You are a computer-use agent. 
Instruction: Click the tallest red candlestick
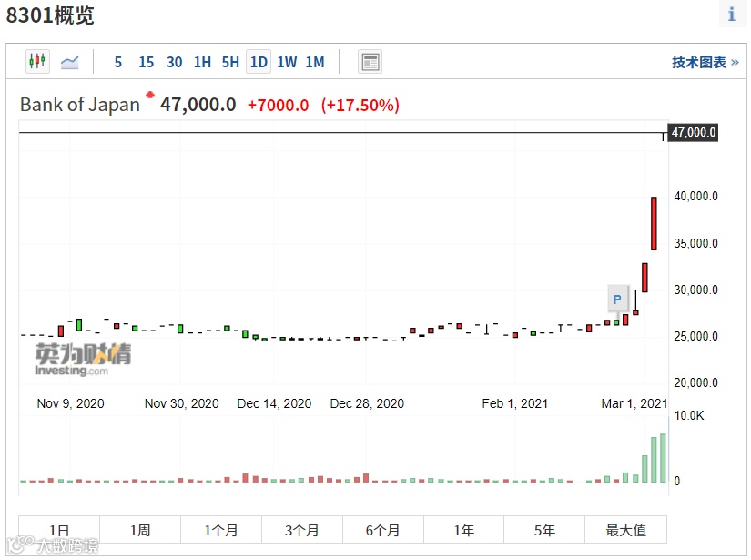[654, 223]
